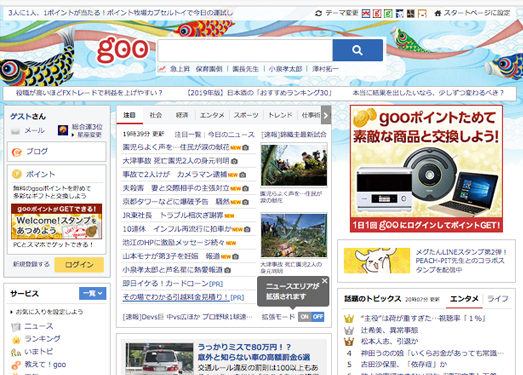Open the second news photo thumbnail
Viewport: 523px width, 375px height.
(294, 236)
